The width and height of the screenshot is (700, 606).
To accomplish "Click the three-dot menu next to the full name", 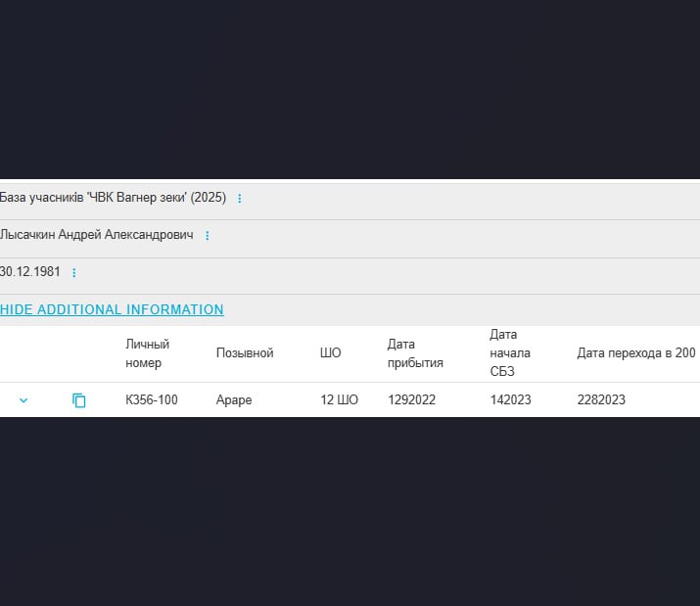I will 207,236.
